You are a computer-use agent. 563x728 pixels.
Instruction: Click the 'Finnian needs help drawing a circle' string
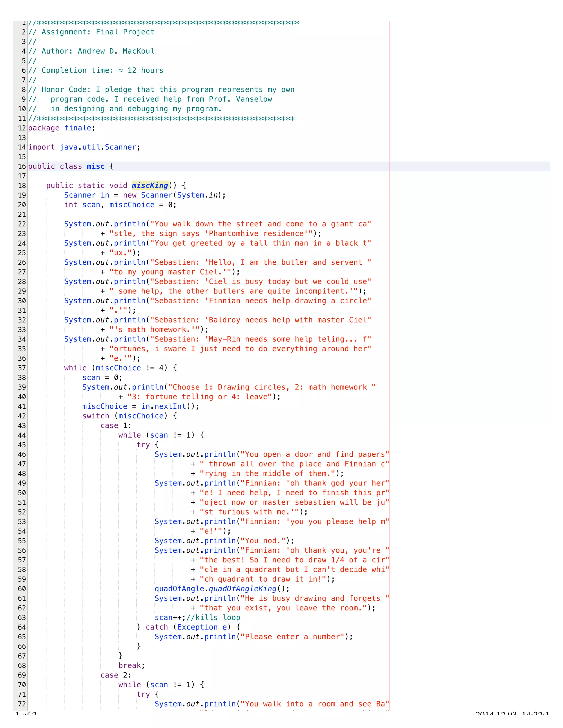[261, 301]
